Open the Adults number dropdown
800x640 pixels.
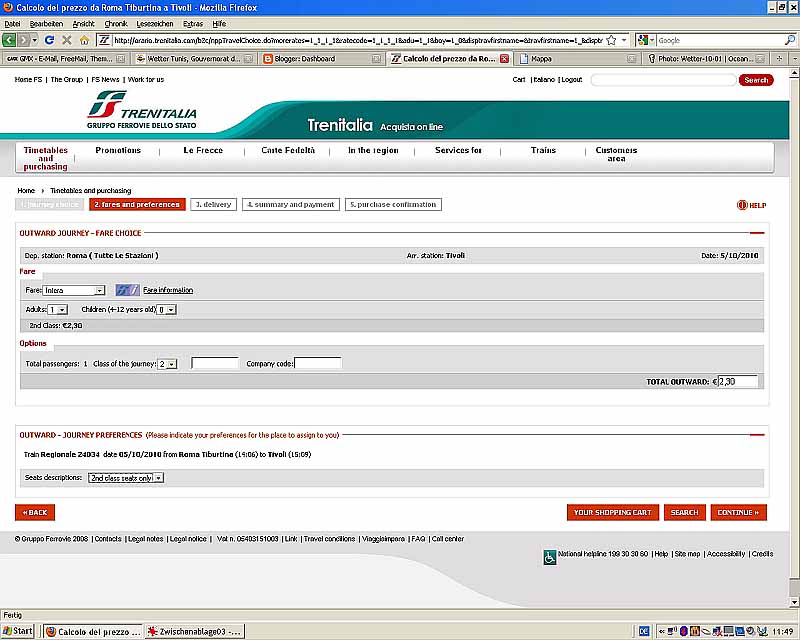tap(57, 310)
